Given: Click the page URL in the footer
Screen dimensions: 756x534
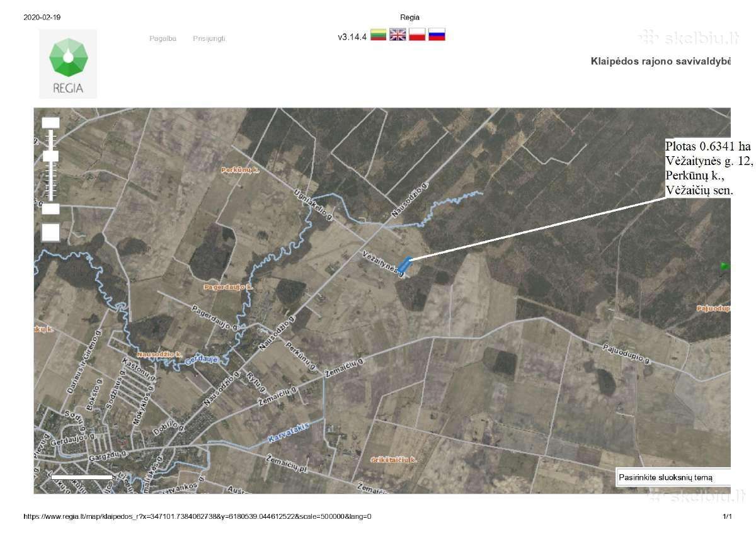Looking at the screenshot, I should point(197,516).
